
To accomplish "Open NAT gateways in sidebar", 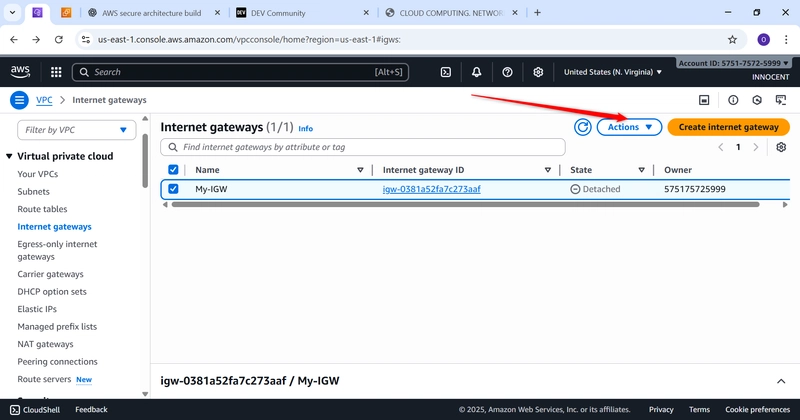I will [x=45, y=344].
